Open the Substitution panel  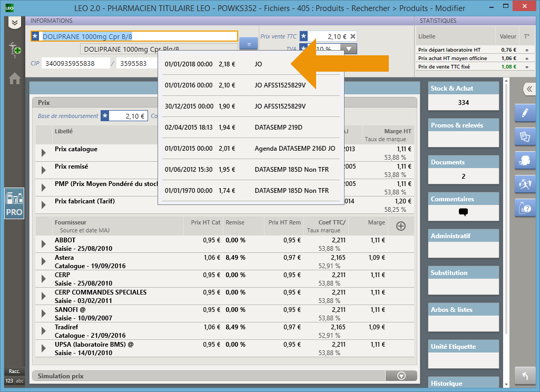(463, 280)
